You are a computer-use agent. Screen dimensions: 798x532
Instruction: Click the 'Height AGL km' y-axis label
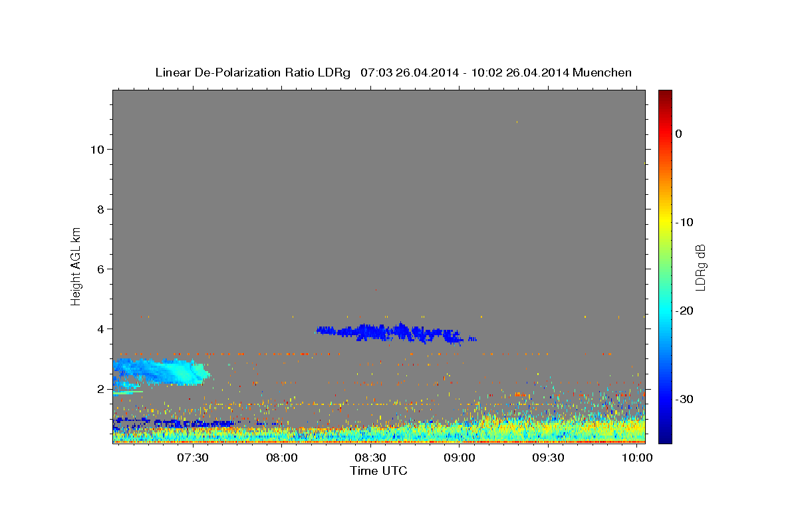tap(76, 265)
